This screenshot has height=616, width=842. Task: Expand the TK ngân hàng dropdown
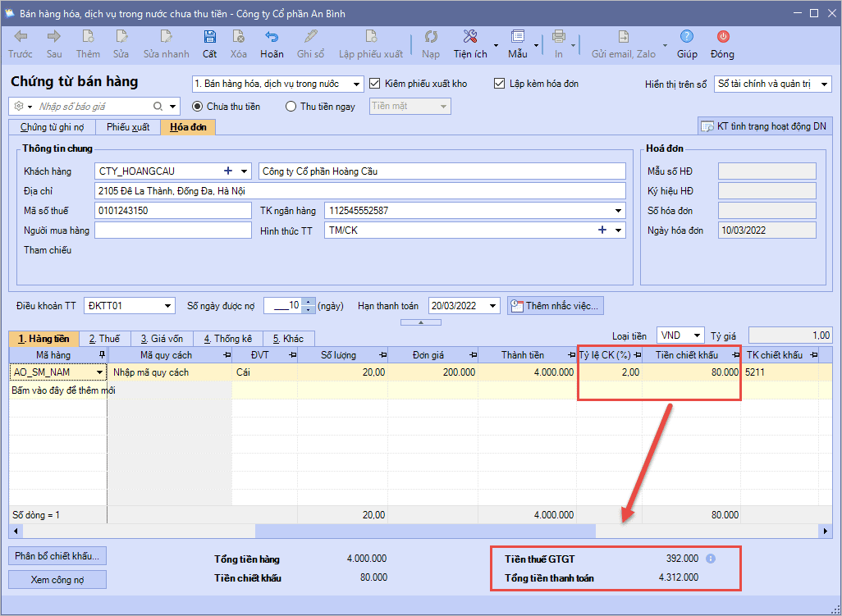point(619,211)
